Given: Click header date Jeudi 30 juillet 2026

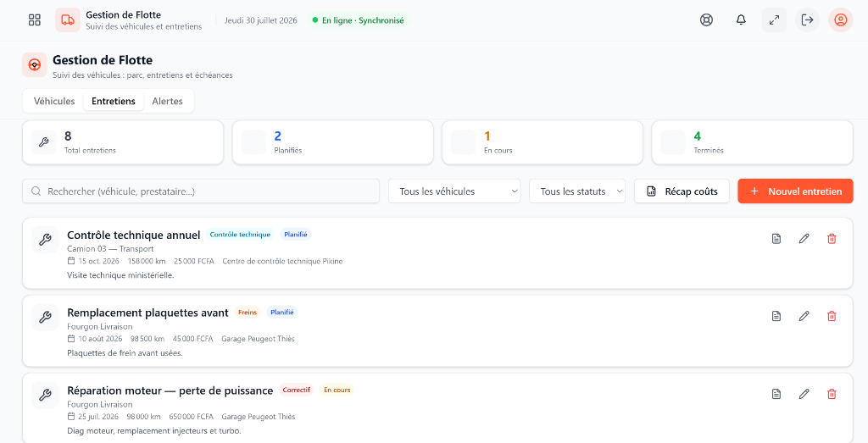Looking at the screenshot, I should click(261, 20).
